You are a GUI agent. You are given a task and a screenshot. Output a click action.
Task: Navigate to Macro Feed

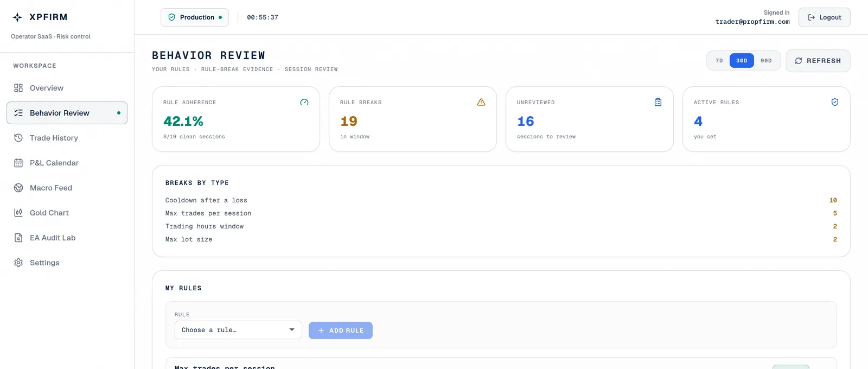[x=67, y=188]
